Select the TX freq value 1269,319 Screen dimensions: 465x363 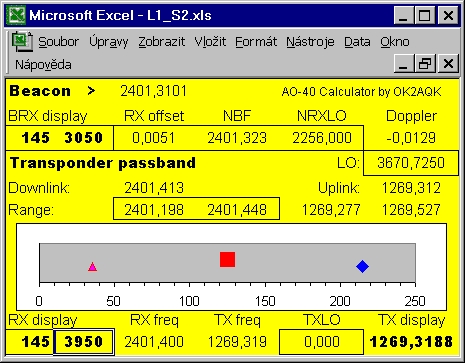(x=237, y=342)
